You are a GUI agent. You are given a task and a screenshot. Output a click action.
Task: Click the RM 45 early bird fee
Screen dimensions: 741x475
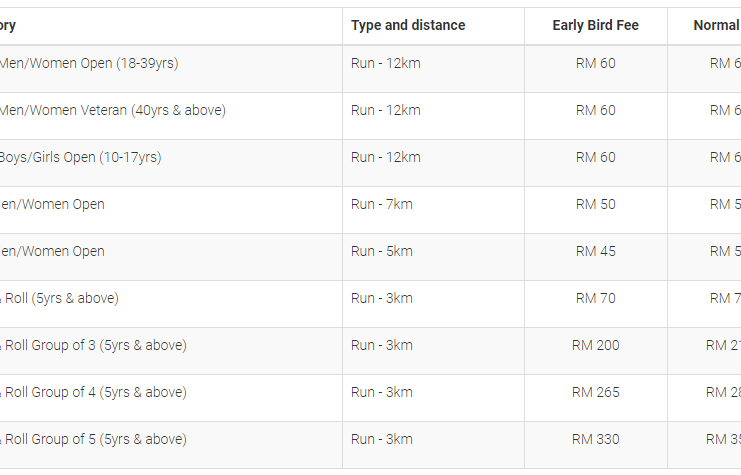click(x=595, y=251)
